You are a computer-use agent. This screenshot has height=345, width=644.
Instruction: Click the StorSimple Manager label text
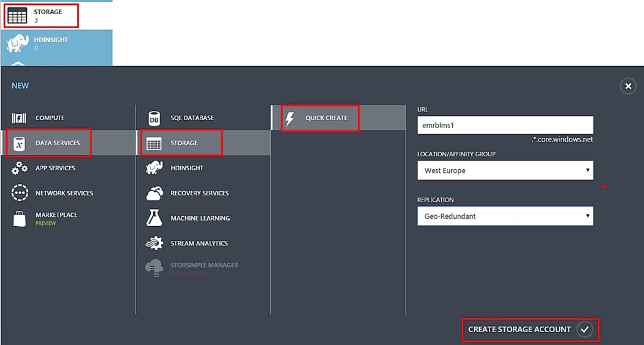coord(204,265)
